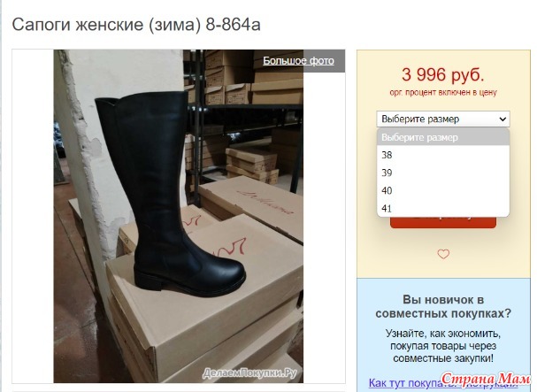The height and width of the screenshot is (392, 537).
Task: Click the ДелаемПокупки.Ру photo watermark
Action: click(x=249, y=373)
